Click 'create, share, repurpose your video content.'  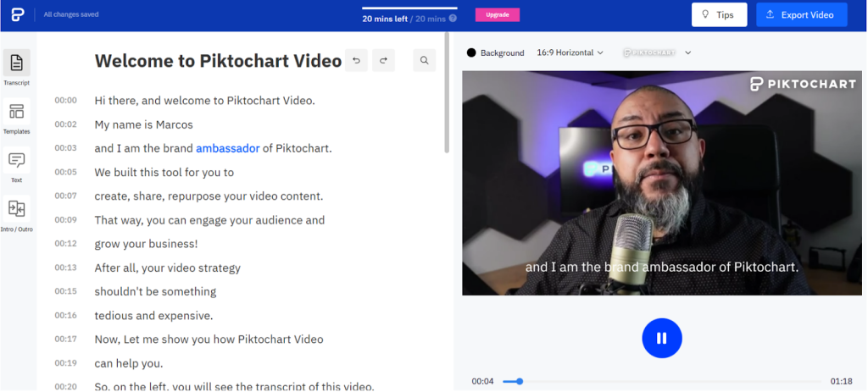tap(209, 196)
